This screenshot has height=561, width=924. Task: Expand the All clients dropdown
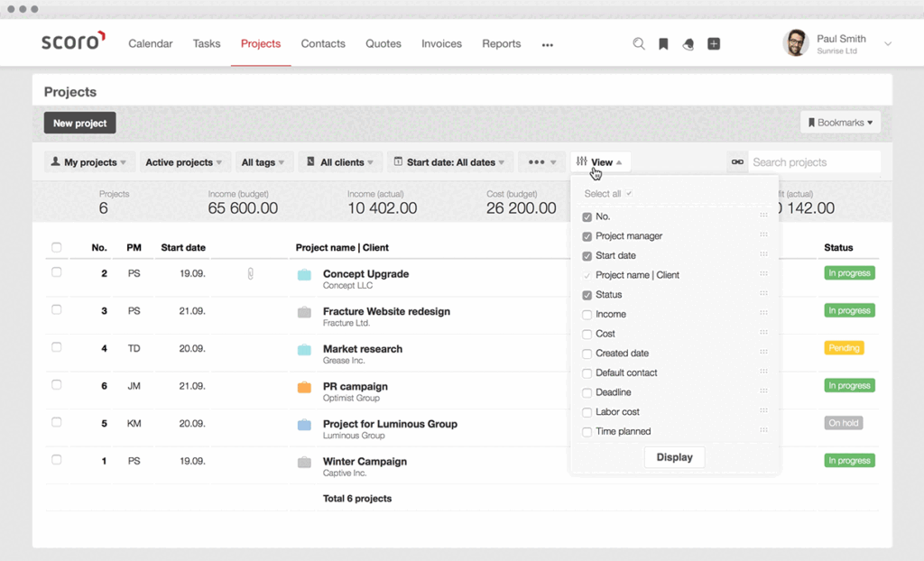point(340,162)
